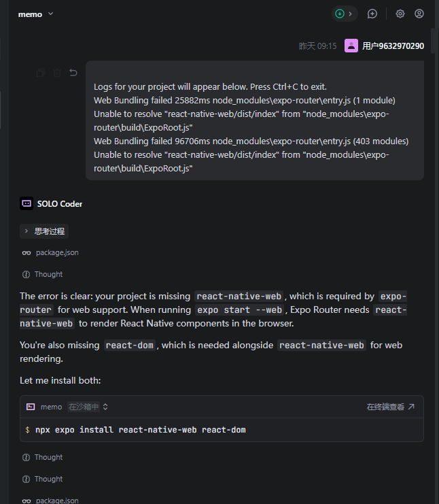Click the npx expo install command text
The height and width of the screenshot is (504, 439).
[x=140, y=430]
